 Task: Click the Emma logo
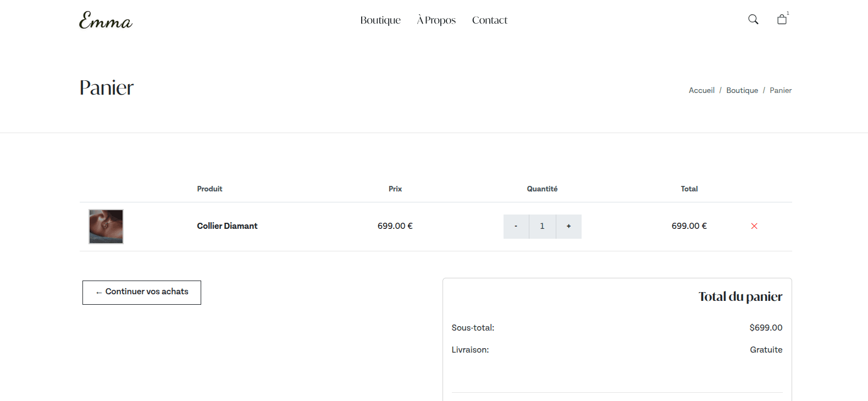click(x=106, y=20)
